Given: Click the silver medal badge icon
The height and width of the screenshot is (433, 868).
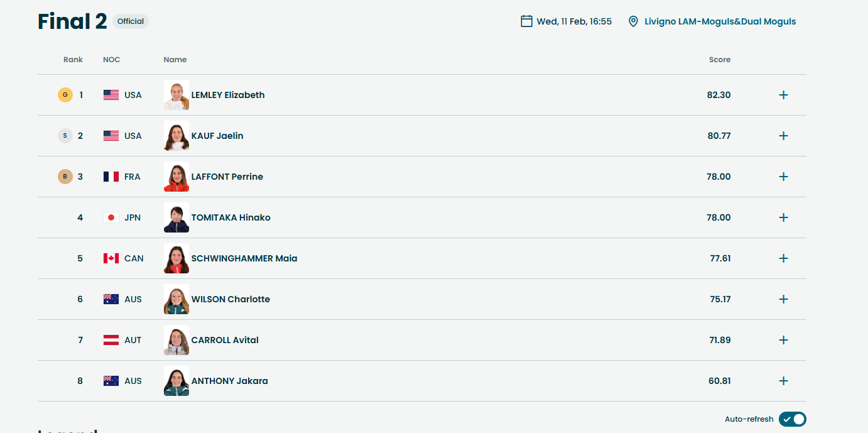Looking at the screenshot, I should point(65,136).
